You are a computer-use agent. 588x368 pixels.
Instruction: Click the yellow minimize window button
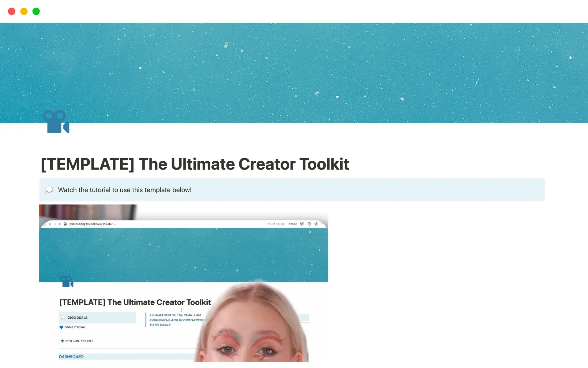pos(24,11)
